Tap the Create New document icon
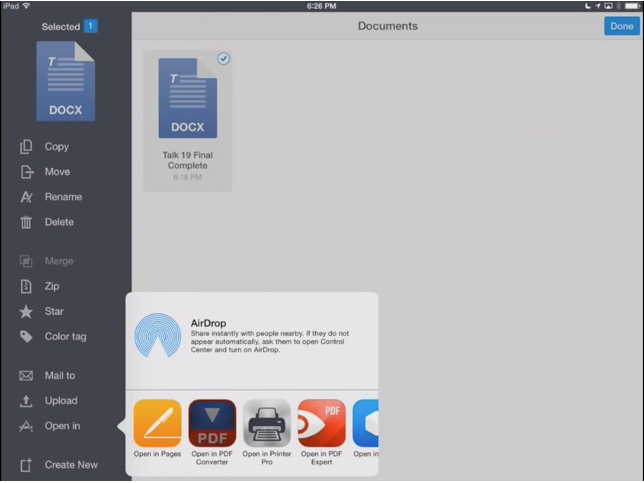 26,465
